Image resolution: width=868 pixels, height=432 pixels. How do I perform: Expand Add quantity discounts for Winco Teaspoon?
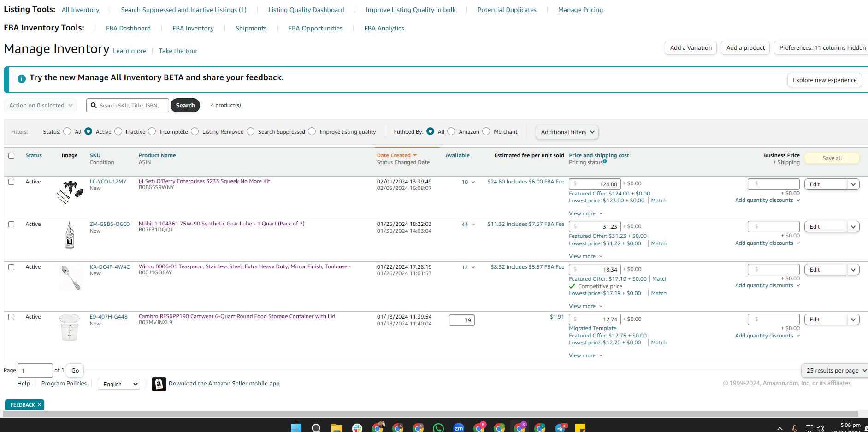click(767, 285)
